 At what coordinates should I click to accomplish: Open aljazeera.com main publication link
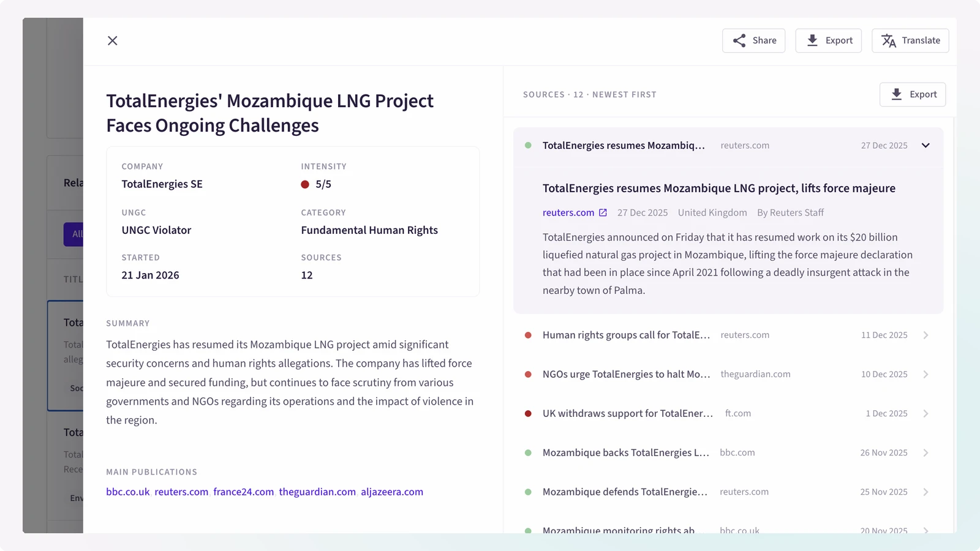point(392,492)
